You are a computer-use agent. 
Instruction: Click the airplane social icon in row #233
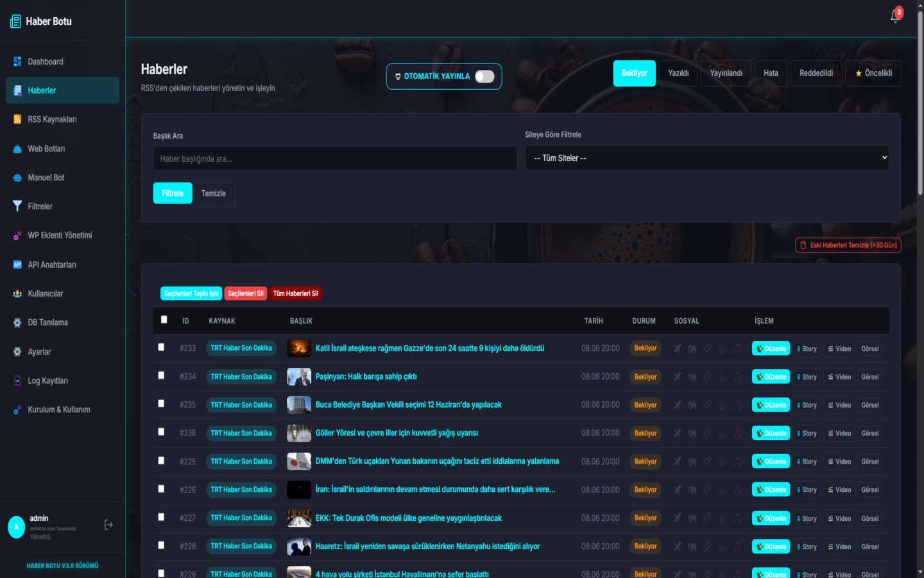pos(677,349)
